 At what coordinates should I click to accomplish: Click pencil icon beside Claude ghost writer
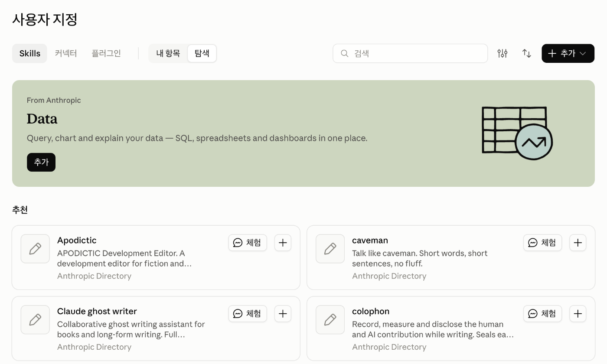pyautogui.click(x=35, y=320)
